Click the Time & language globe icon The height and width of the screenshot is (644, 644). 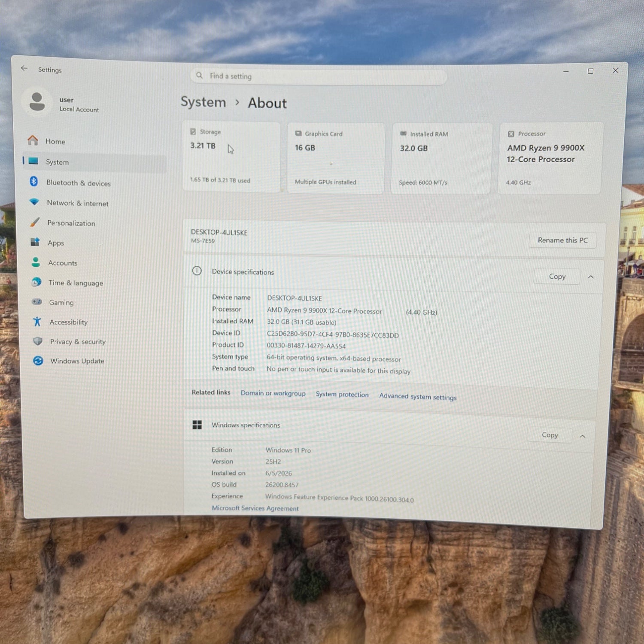click(x=36, y=282)
